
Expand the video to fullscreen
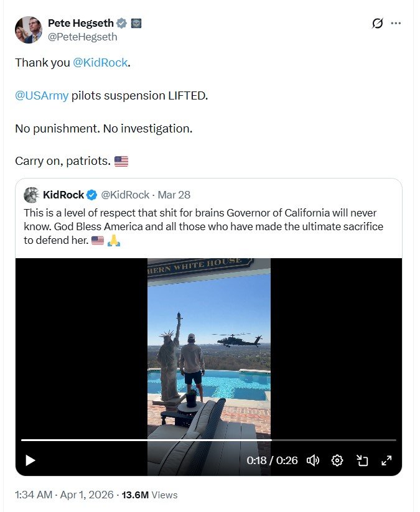[x=386, y=460]
